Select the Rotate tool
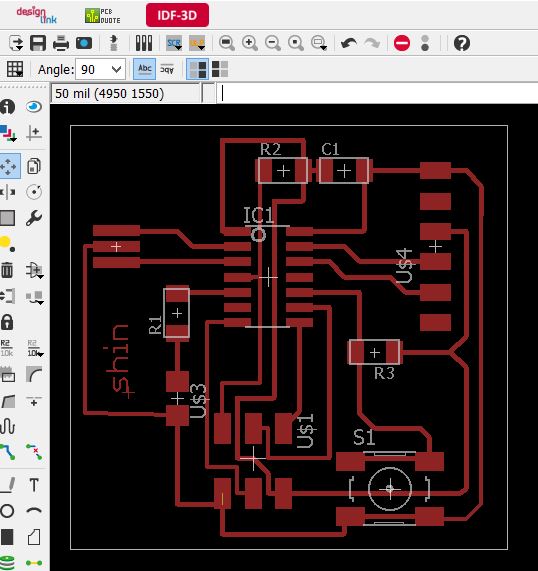538x571 pixels. click(x=34, y=192)
